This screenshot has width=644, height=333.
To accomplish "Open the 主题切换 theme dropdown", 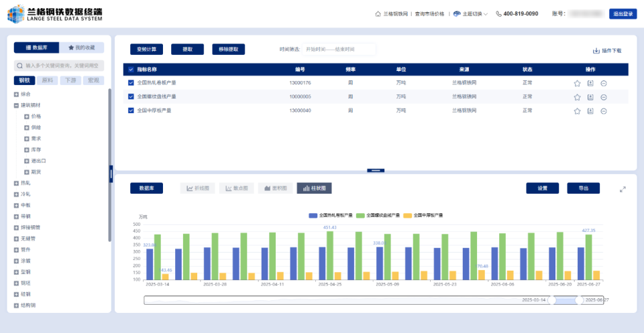I will [470, 13].
